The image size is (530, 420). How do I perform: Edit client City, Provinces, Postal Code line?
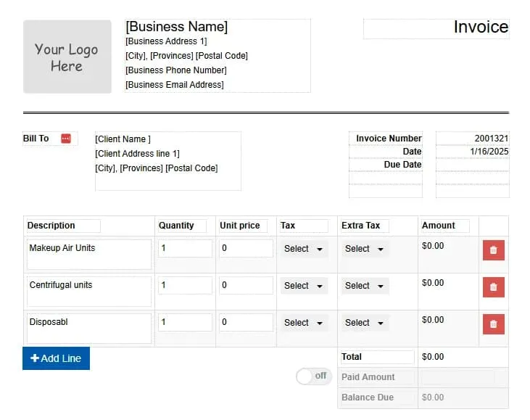point(156,168)
